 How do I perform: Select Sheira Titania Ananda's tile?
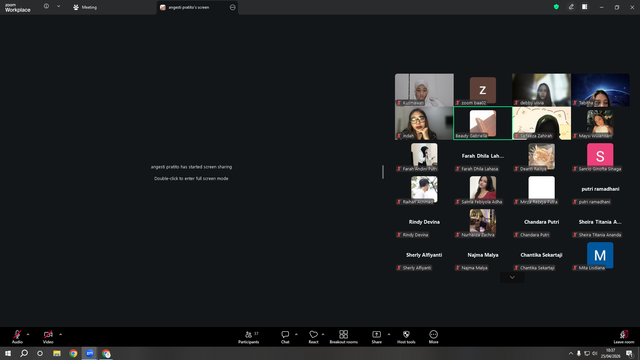click(600, 222)
